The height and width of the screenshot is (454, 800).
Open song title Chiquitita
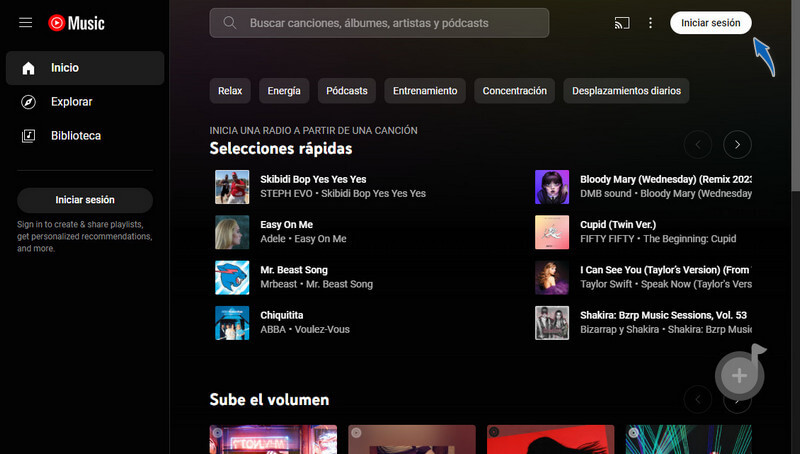[x=282, y=315]
